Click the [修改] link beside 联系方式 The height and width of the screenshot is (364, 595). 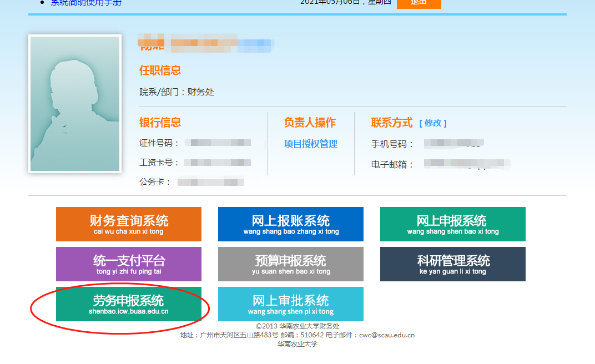(433, 123)
